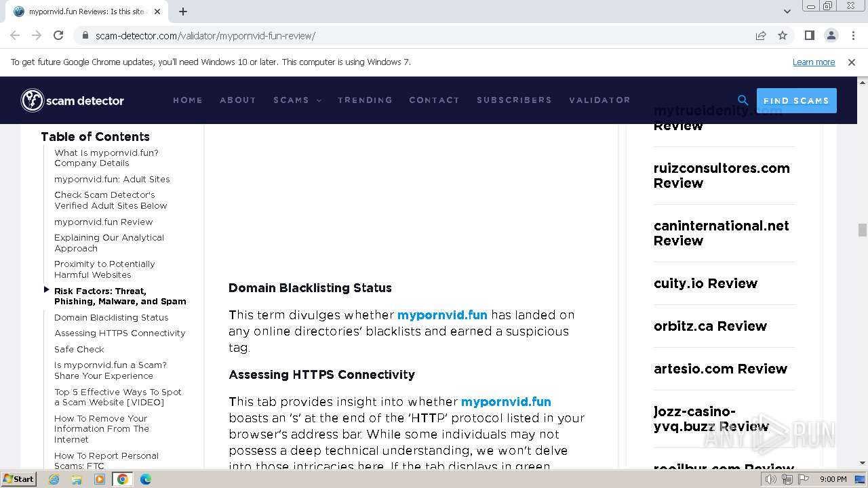Jump to 'Safe Check' in contents
This screenshot has width=868, height=488.
(x=79, y=349)
